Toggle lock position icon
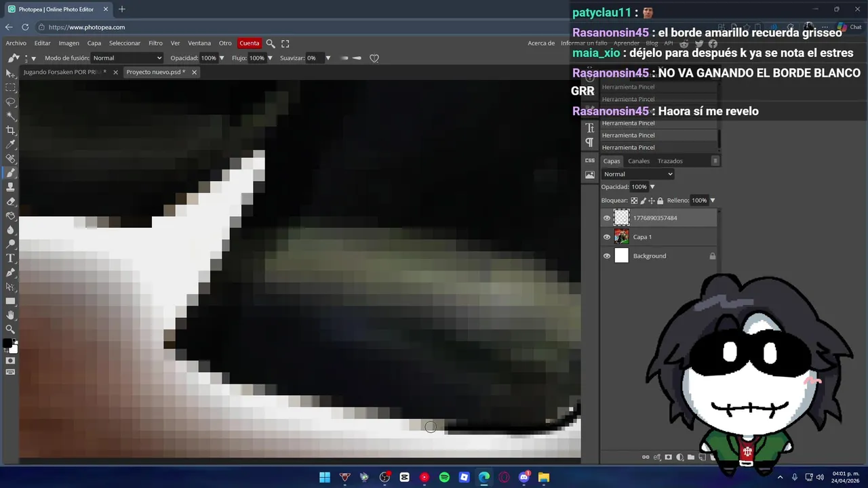 [652, 201]
